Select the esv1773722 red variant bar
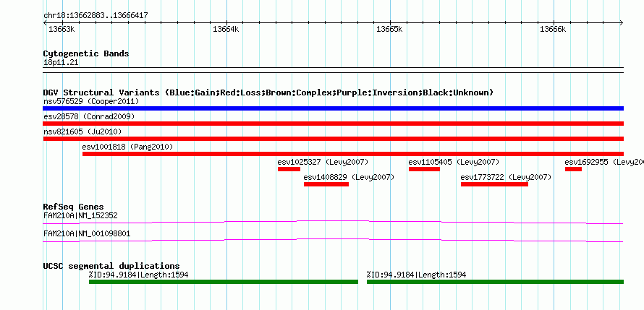The height and width of the screenshot is (310, 644). (x=494, y=184)
